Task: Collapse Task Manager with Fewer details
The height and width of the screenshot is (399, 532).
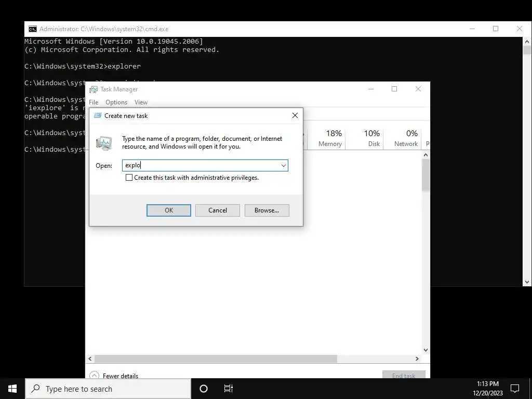Action: tap(114, 376)
